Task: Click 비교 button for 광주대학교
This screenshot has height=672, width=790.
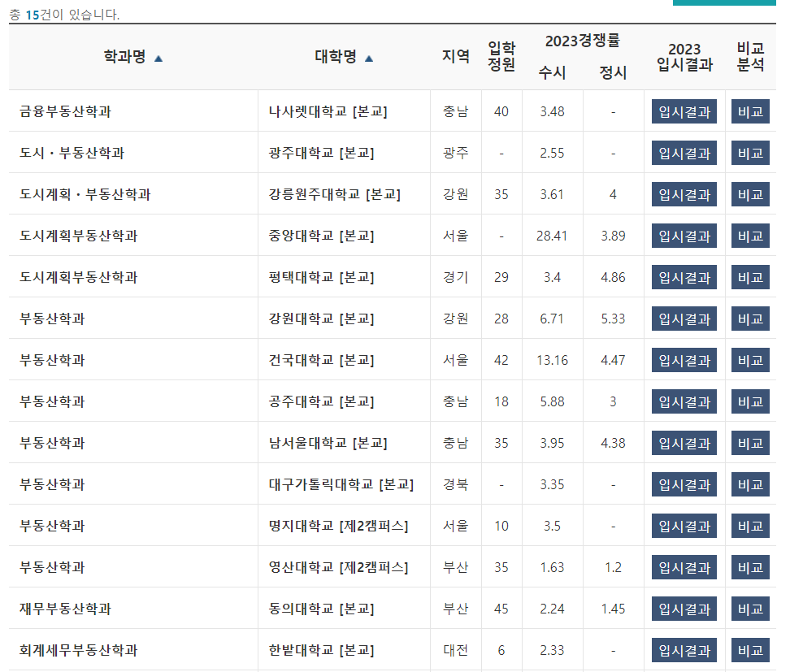Action: point(750,153)
